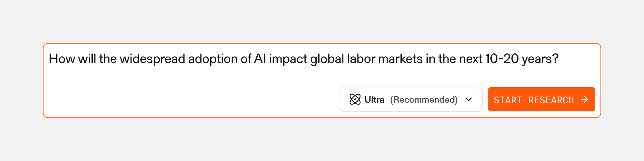Select the "Ultra" mode label
Viewport: 644px width, 161px height.
[x=374, y=100]
